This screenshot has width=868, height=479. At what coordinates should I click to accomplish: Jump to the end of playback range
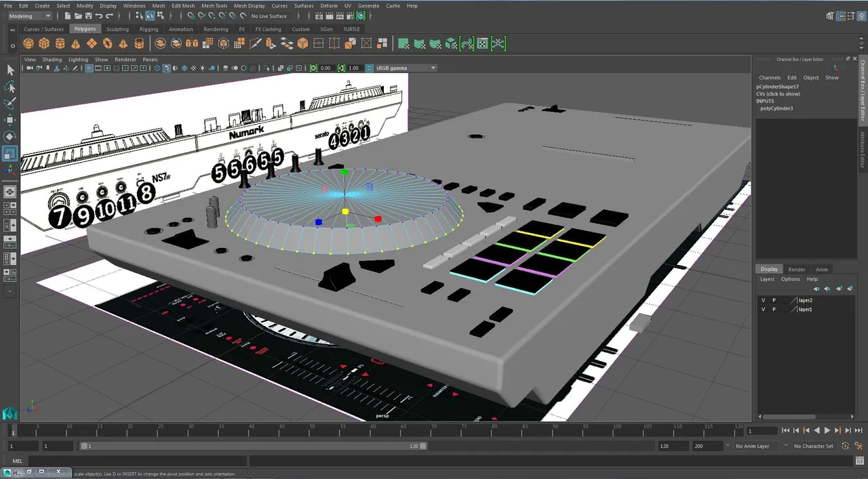click(x=859, y=430)
